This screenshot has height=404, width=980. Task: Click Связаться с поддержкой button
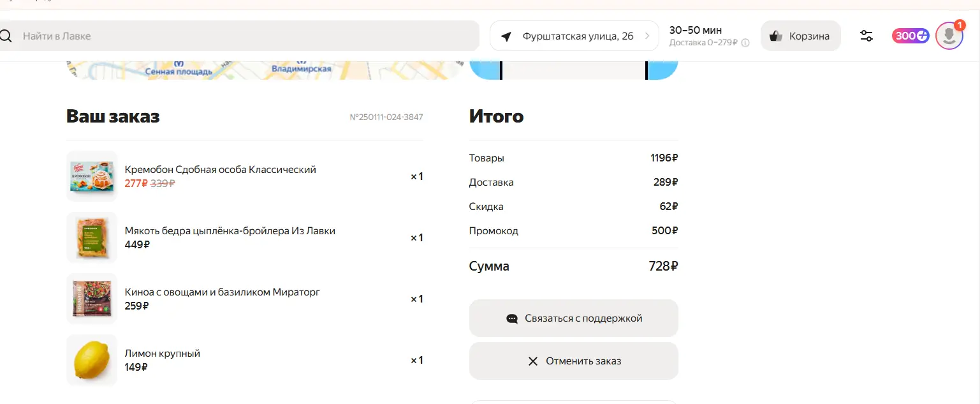pyautogui.click(x=574, y=318)
